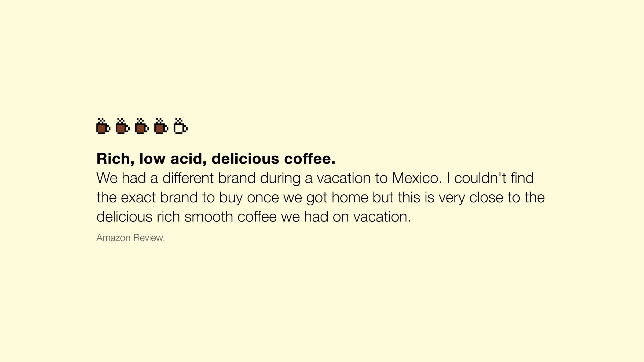The height and width of the screenshot is (362, 644).
Task: Click the word "different" in the first line
Action: point(188,178)
